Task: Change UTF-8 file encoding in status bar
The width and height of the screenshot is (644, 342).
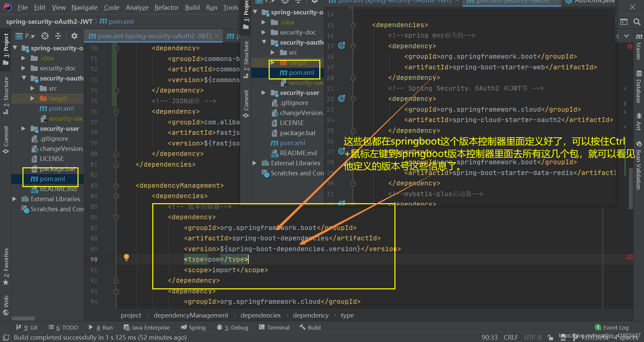Action: click(x=533, y=337)
